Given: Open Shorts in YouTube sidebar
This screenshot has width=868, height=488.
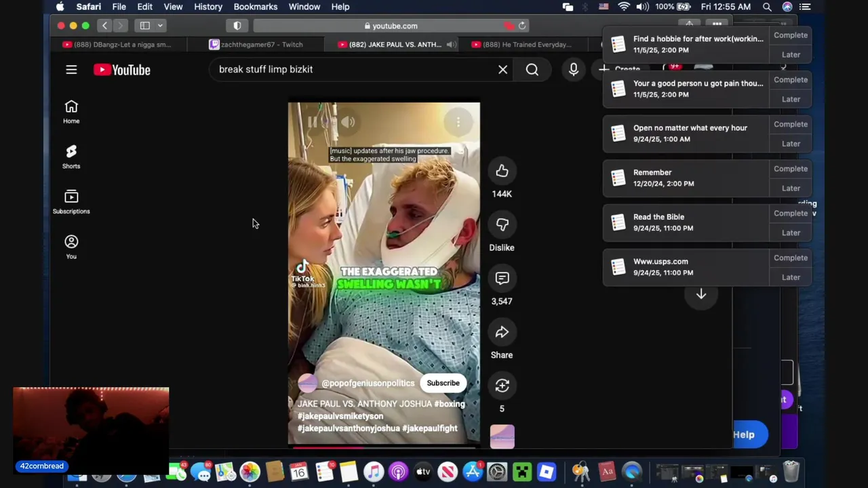Looking at the screenshot, I should pyautogui.click(x=71, y=157).
